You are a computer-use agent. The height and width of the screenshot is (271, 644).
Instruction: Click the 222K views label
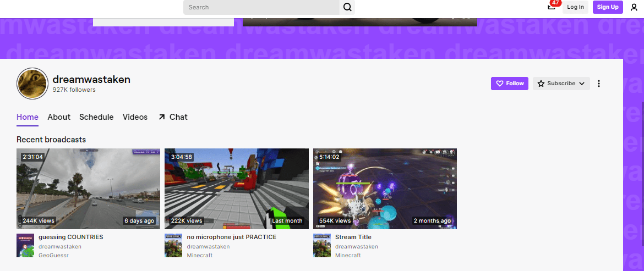pyautogui.click(x=187, y=220)
